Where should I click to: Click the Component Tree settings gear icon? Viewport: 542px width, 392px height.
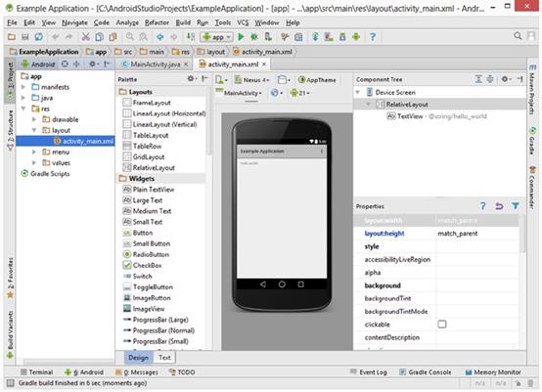(505, 79)
